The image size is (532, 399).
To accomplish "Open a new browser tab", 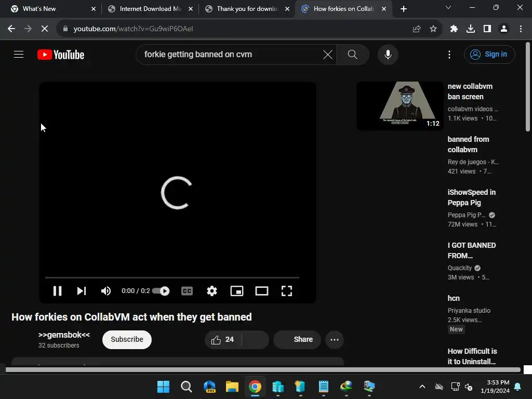I will click(403, 9).
